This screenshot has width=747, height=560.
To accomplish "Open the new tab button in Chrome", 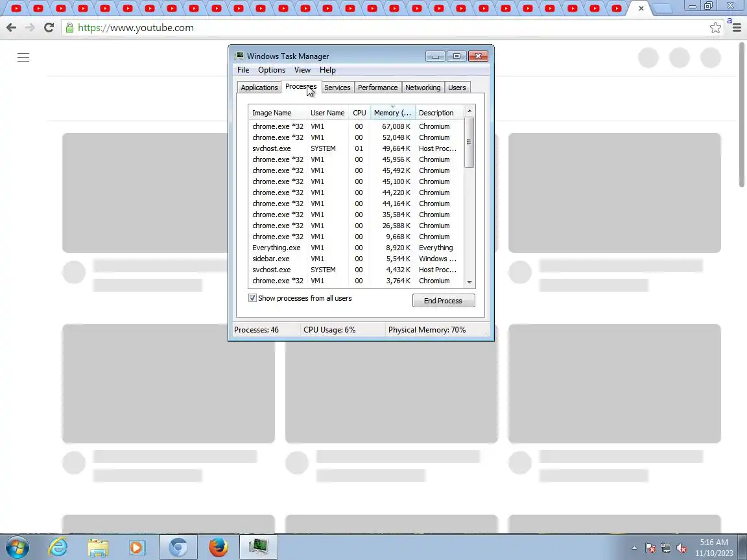I will point(663,8).
